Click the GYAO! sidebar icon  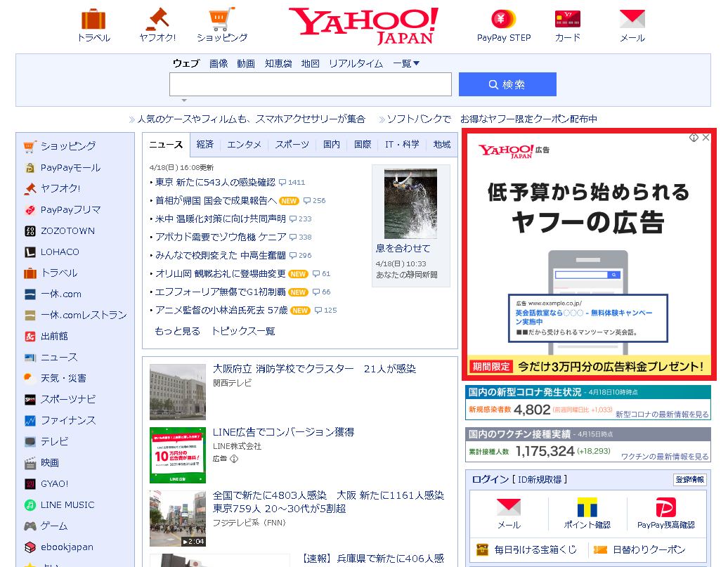click(x=30, y=484)
